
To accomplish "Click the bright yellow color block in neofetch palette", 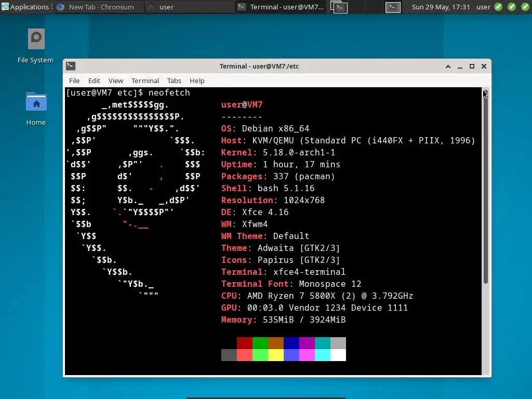I will (276, 355).
